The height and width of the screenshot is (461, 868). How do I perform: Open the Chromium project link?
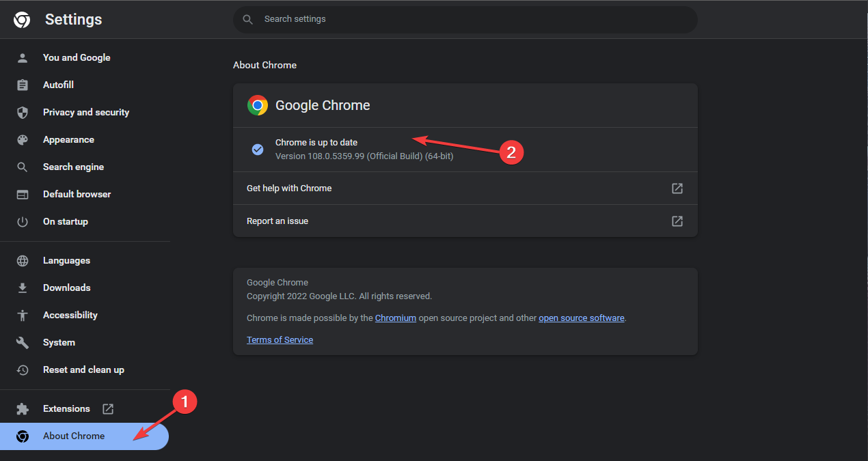tap(396, 318)
